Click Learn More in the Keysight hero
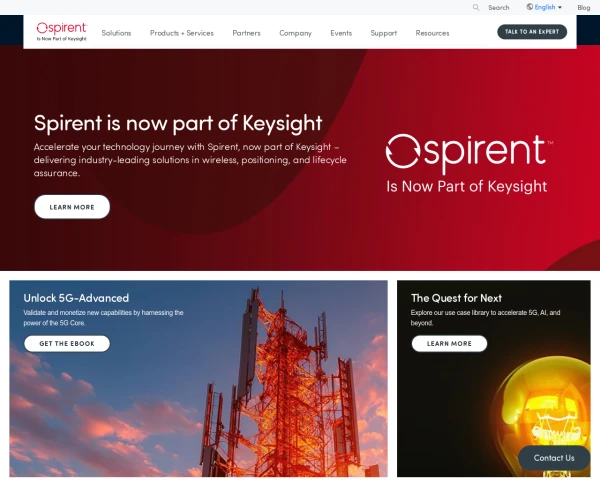The width and height of the screenshot is (600, 480). point(72,207)
